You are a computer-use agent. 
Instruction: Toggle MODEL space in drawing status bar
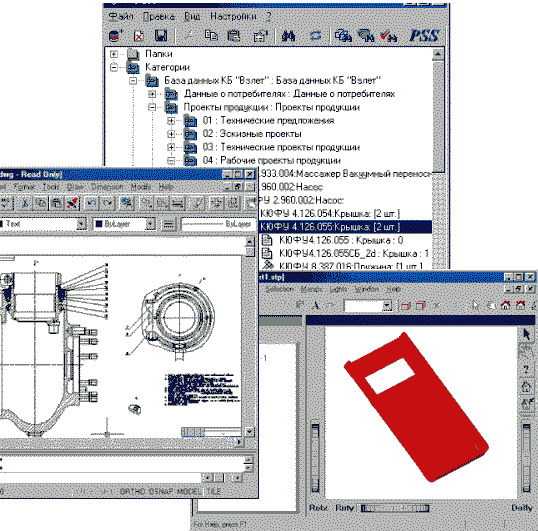click(x=189, y=491)
